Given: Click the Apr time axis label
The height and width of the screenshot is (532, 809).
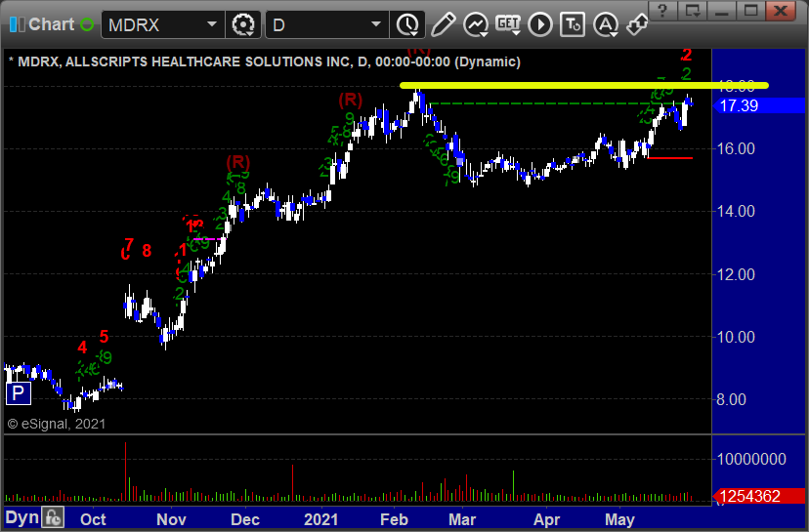Looking at the screenshot, I should pos(547,519).
